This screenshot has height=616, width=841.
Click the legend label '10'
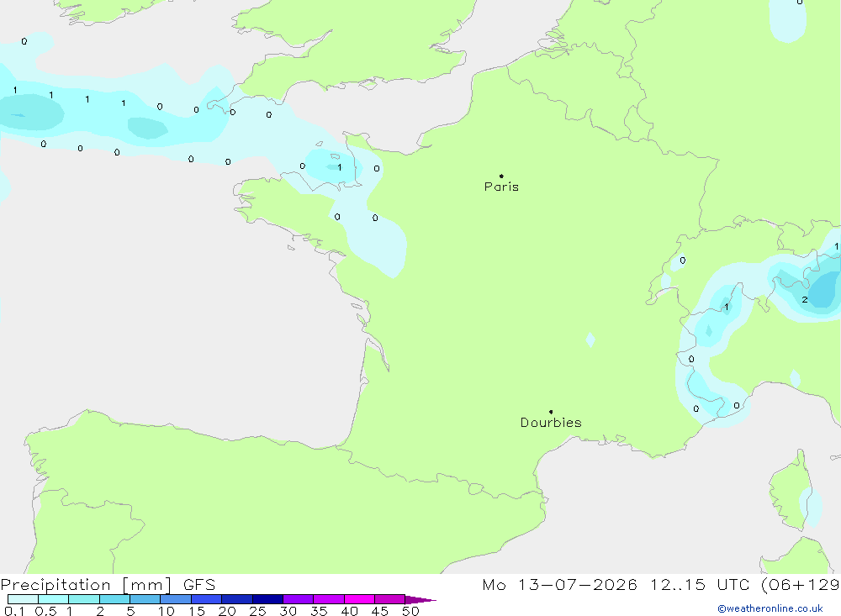(167, 611)
